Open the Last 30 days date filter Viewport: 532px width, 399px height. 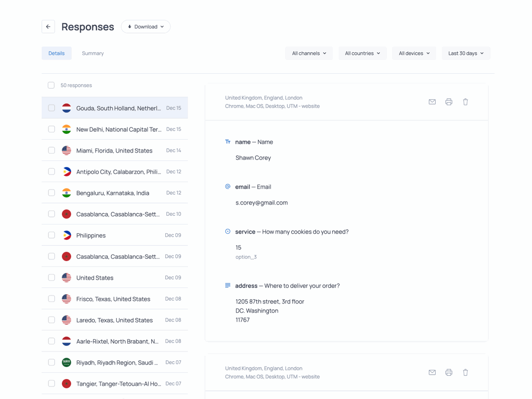465,53
